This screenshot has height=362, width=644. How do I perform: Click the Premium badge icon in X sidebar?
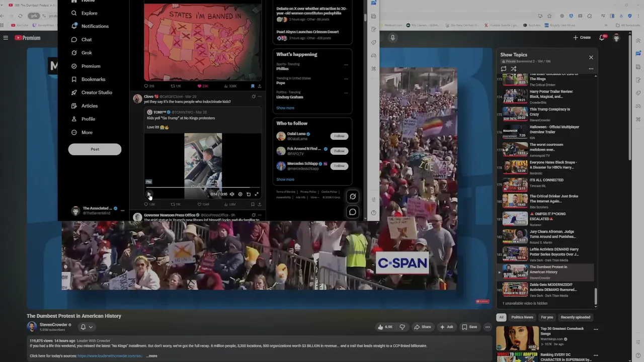point(74,66)
